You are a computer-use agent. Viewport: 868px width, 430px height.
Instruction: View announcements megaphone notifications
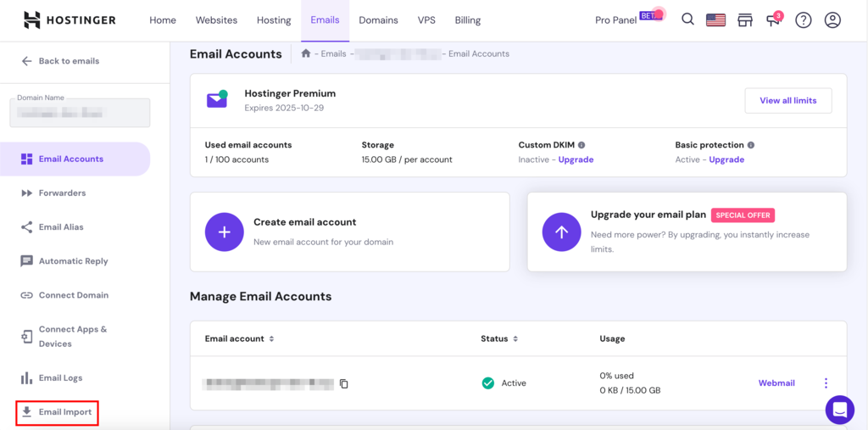773,20
